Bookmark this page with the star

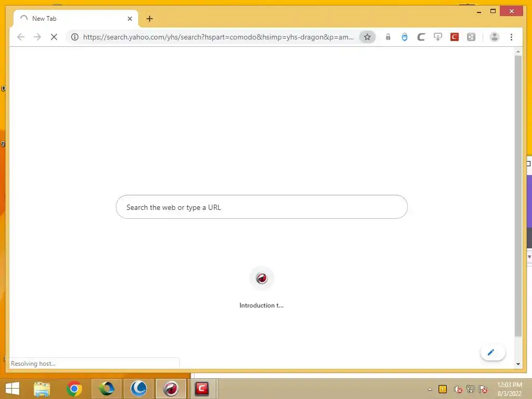367,37
